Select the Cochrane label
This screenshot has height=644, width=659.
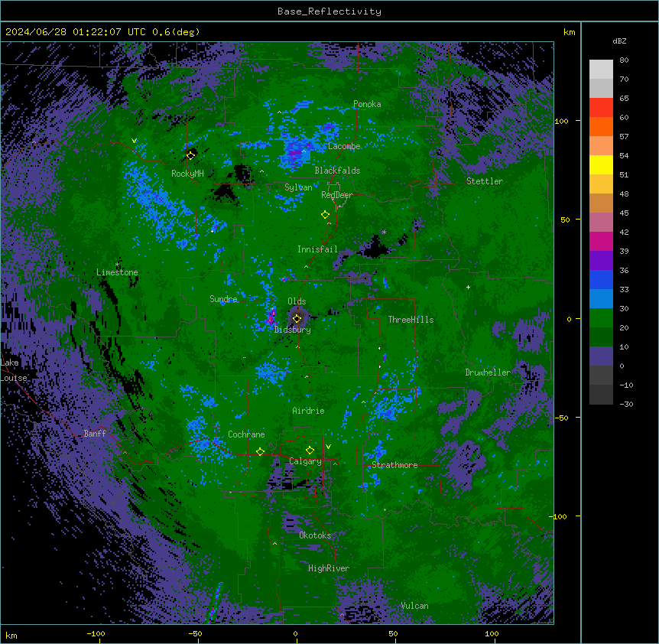point(246,434)
